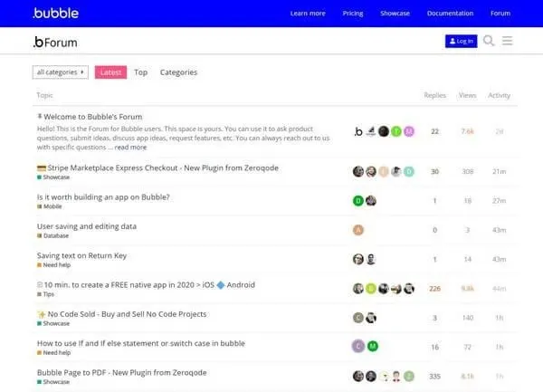Click green avatar on Welcome to Bubble's Forum row

396,131
